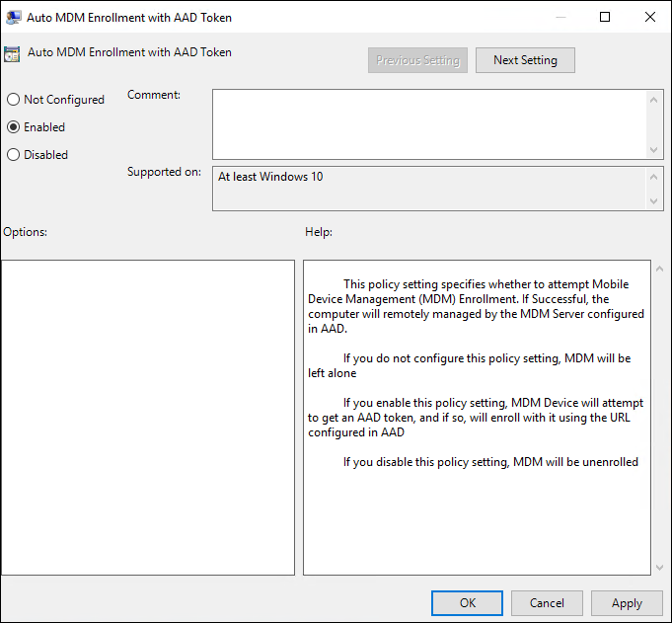Confirm the policy with OK
The width and height of the screenshot is (672, 623).
tap(467, 603)
